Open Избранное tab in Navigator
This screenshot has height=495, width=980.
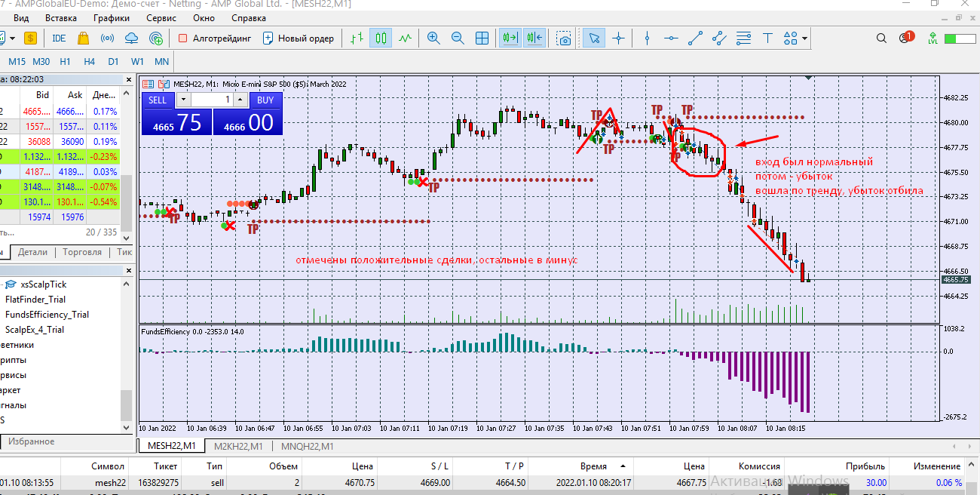point(31,441)
